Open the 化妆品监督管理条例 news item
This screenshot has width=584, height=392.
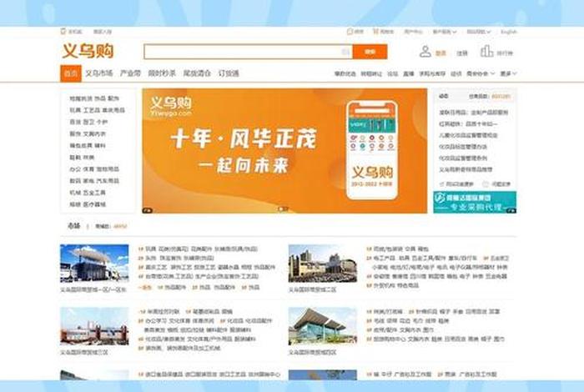(x=463, y=158)
